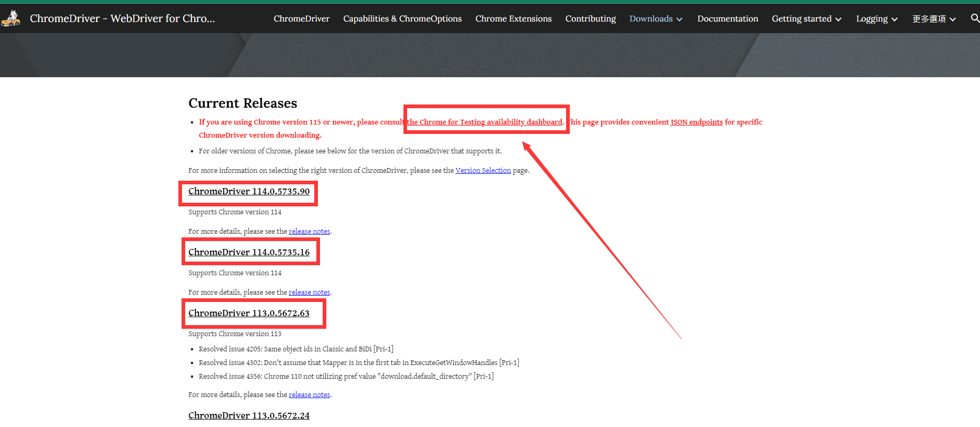Click 'Supports Chrome version 113' text
This screenshot has width=980, height=427.
(235, 334)
